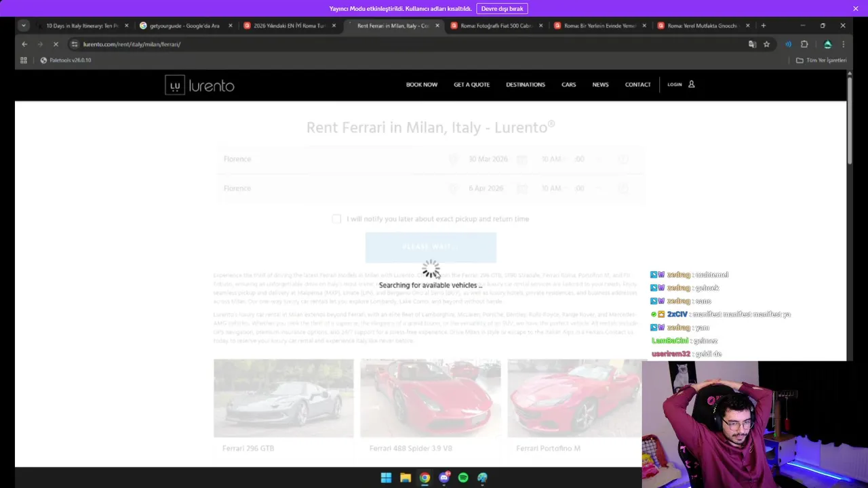The image size is (868, 488).
Task: Open NEWS in the site menu
Action: pos(600,85)
